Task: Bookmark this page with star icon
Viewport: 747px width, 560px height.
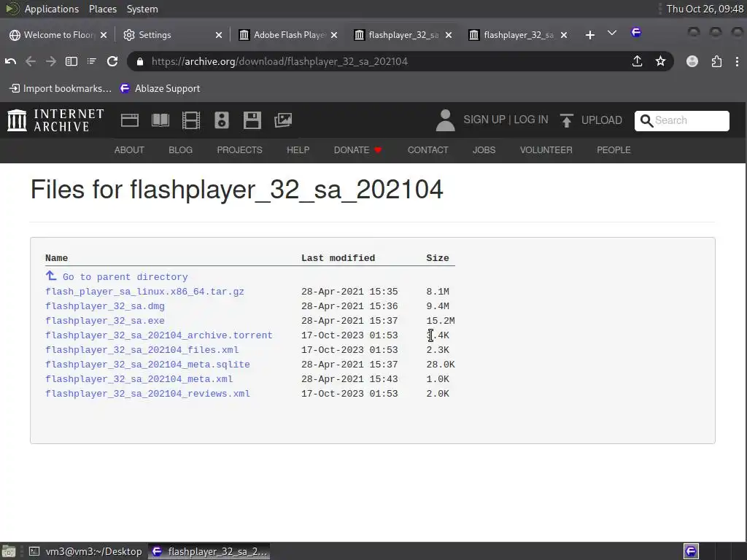Action: tap(660, 61)
